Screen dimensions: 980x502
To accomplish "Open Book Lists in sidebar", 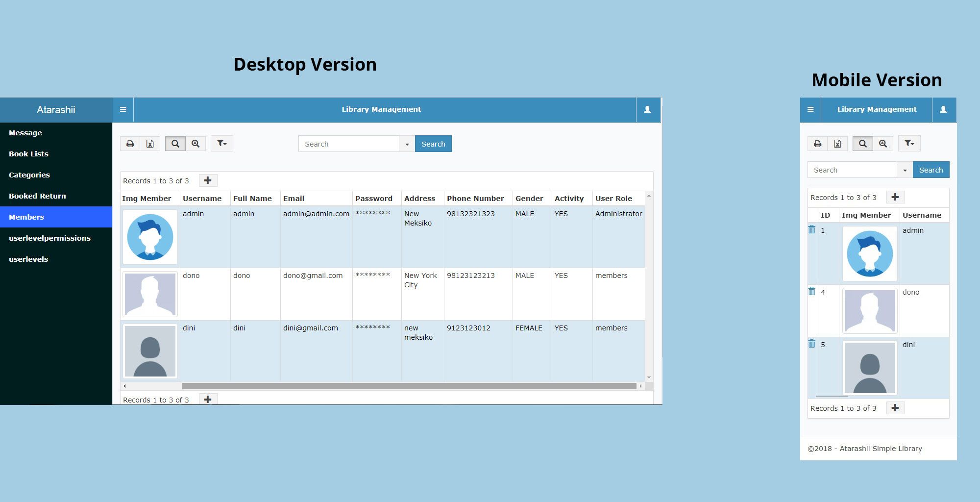I will click(28, 154).
